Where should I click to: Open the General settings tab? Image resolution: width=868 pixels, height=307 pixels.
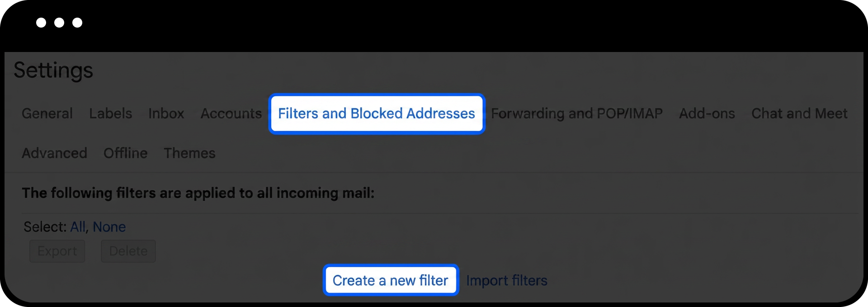click(47, 113)
